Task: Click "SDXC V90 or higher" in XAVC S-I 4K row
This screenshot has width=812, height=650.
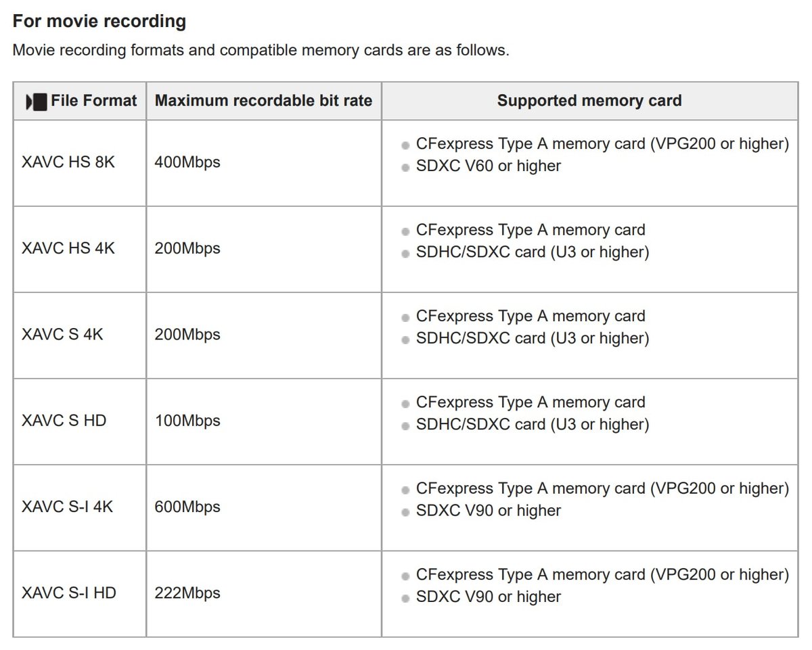Action: (x=488, y=511)
